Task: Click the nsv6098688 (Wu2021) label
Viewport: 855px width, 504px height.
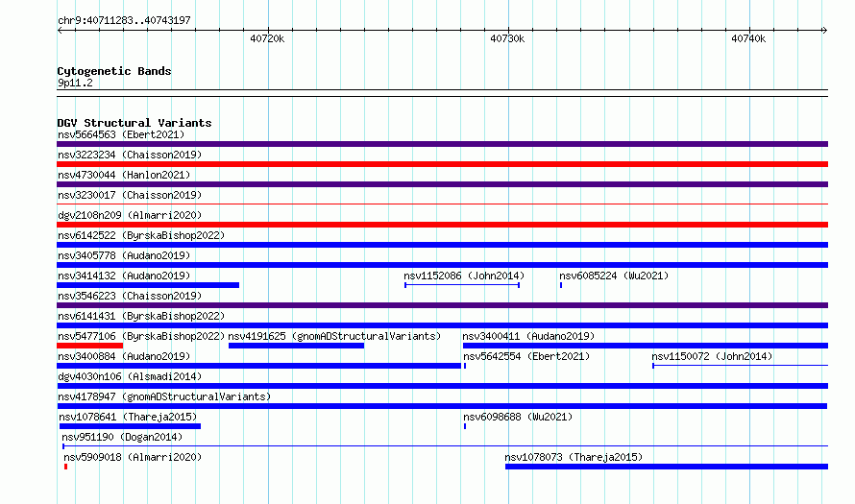Action: [x=518, y=417]
